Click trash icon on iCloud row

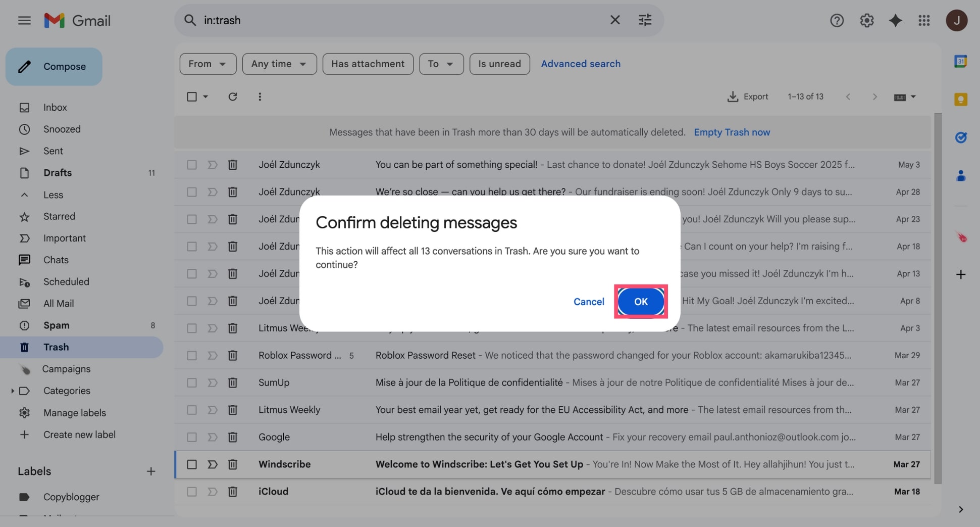(232, 491)
